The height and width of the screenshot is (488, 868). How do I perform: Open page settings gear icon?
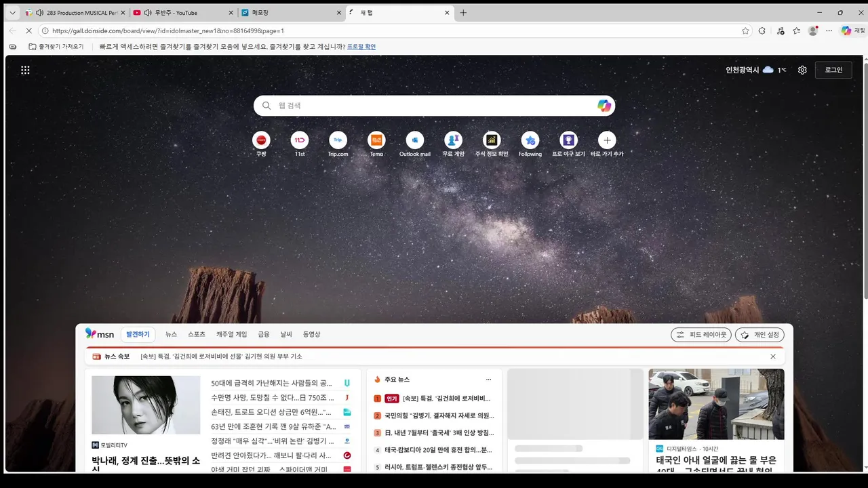tap(802, 70)
